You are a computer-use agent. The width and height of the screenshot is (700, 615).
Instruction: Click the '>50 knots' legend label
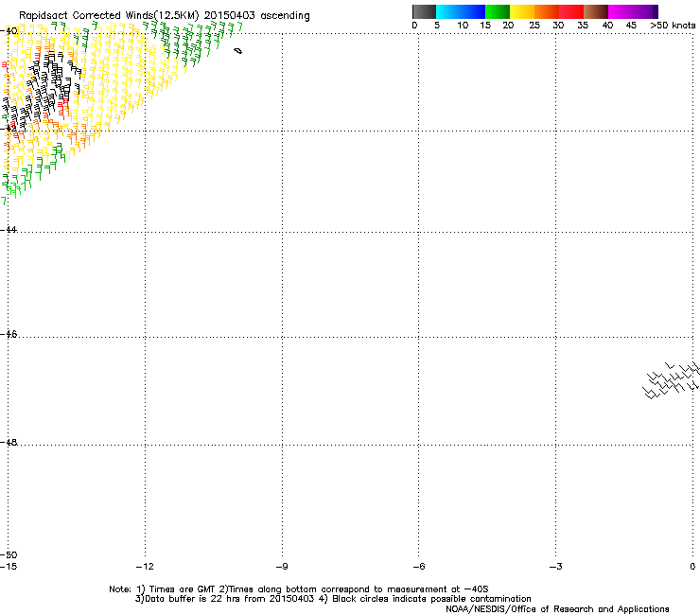tap(673, 26)
